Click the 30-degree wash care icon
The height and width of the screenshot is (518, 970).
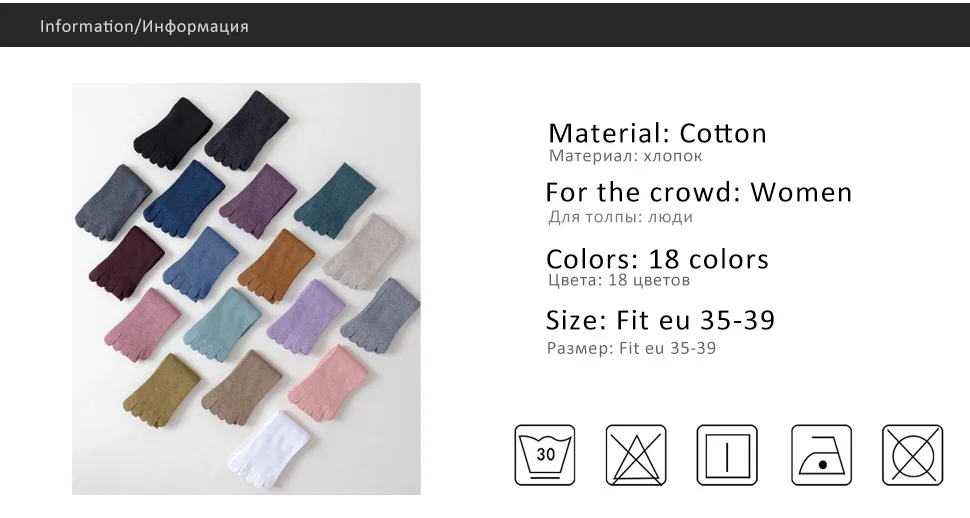tap(544, 455)
